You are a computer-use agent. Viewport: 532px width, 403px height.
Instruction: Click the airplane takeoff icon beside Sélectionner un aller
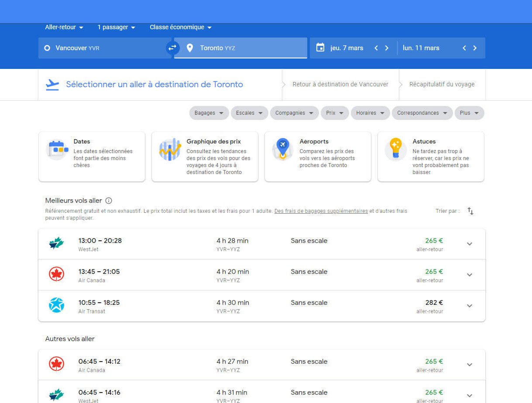click(x=52, y=85)
